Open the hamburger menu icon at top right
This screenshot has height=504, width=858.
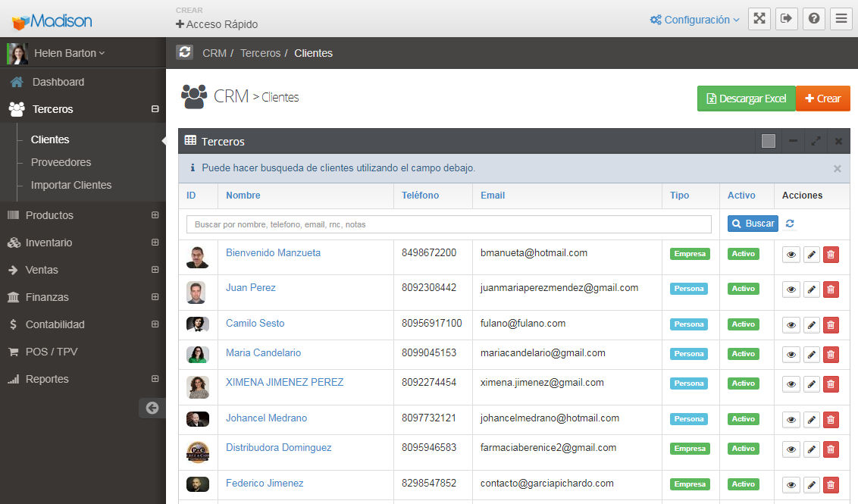point(841,19)
